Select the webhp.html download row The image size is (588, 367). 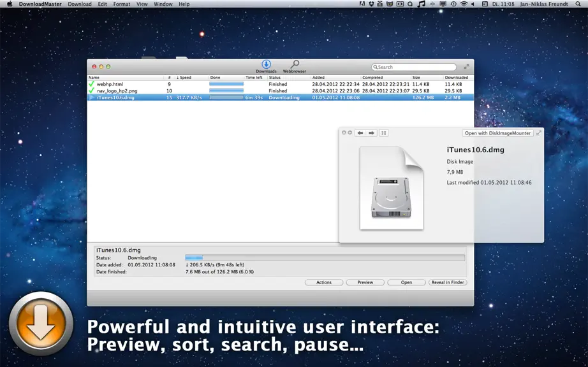tap(281, 84)
